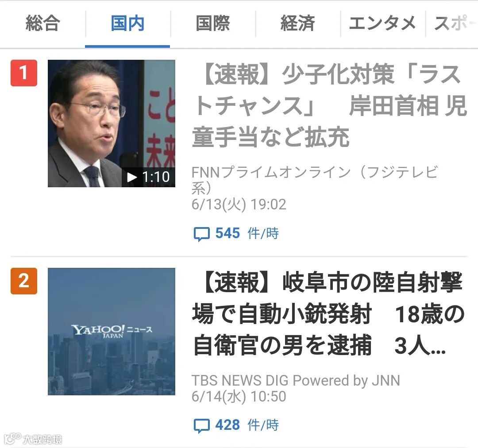Click TBS NEWS DIG Powered by JNN source
478x448 pixels.
(x=296, y=380)
